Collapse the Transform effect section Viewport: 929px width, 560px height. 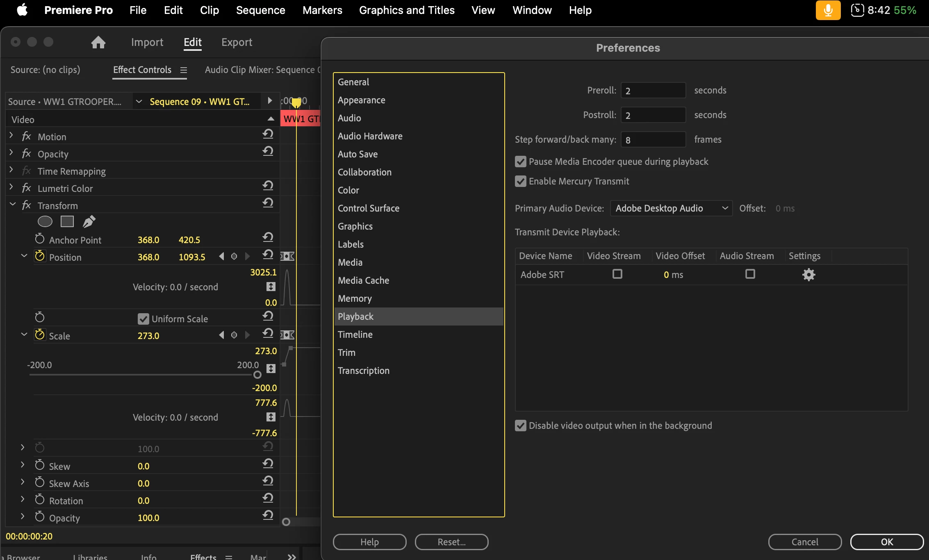[13, 204]
